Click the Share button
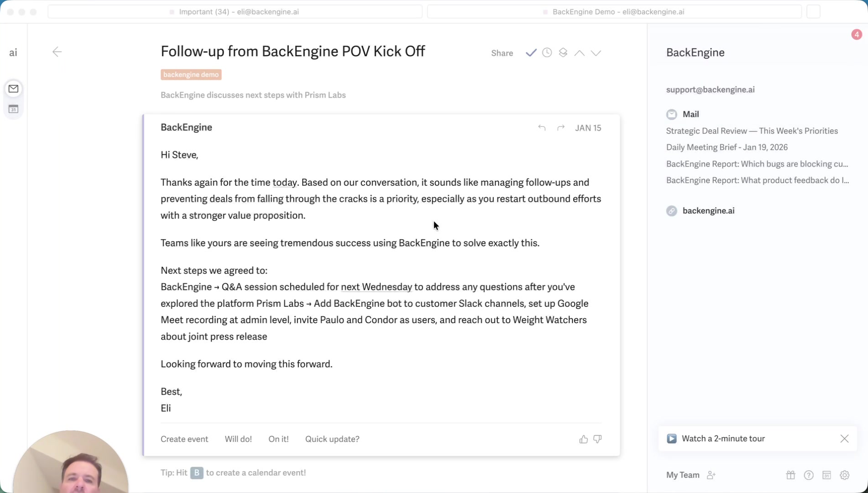The height and width of the screenshot is (493, 868). tap(502, 53)
